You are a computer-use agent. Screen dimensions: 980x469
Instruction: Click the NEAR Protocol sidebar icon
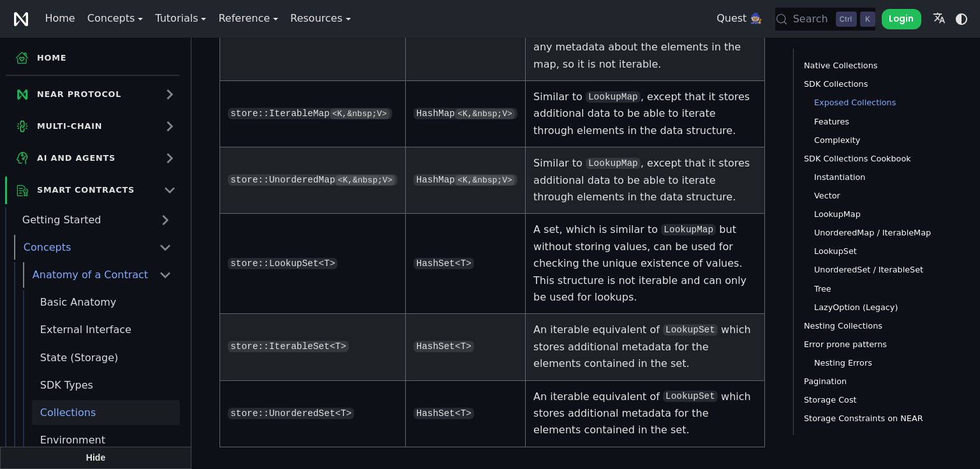tap(22, 94)
